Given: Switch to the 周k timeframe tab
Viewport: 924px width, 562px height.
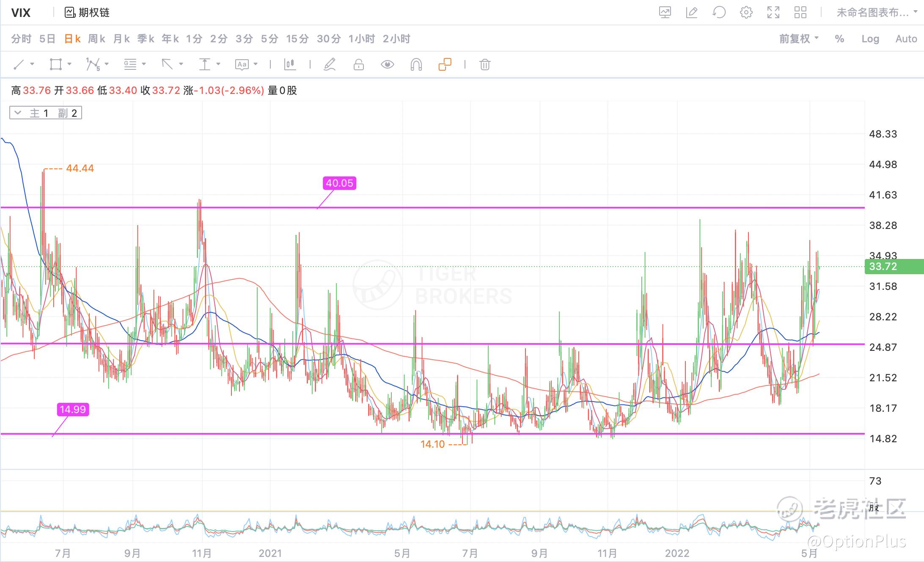Looking at the screenshot, I should click(x=96, y=39).
